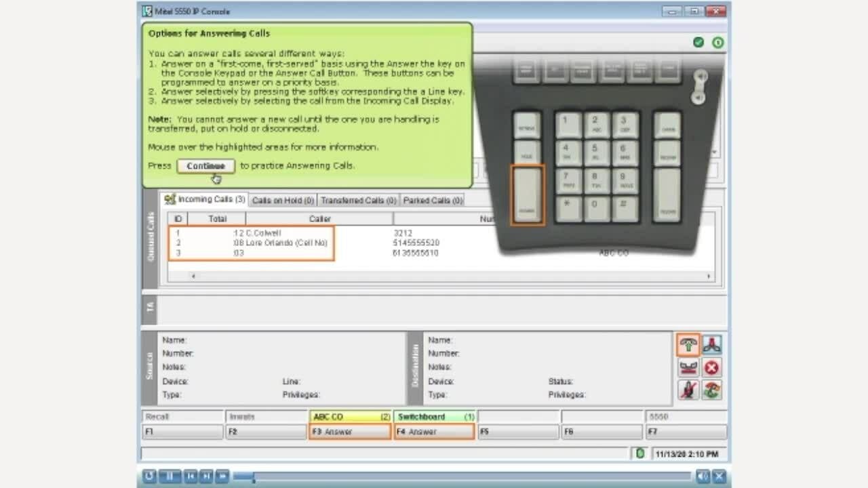868x488 pixels.
Task: Click the Hold key on console keypad
Action: [x=528, y=152]
